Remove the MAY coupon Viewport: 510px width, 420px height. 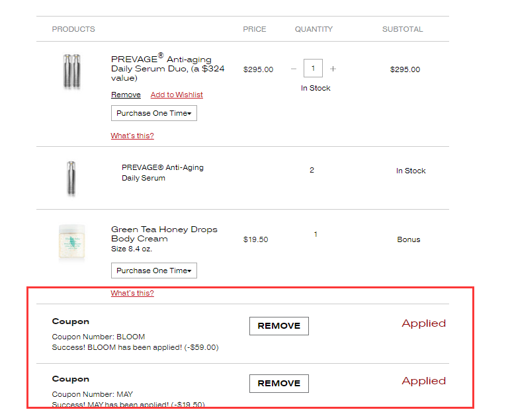(x=279, y=384)
